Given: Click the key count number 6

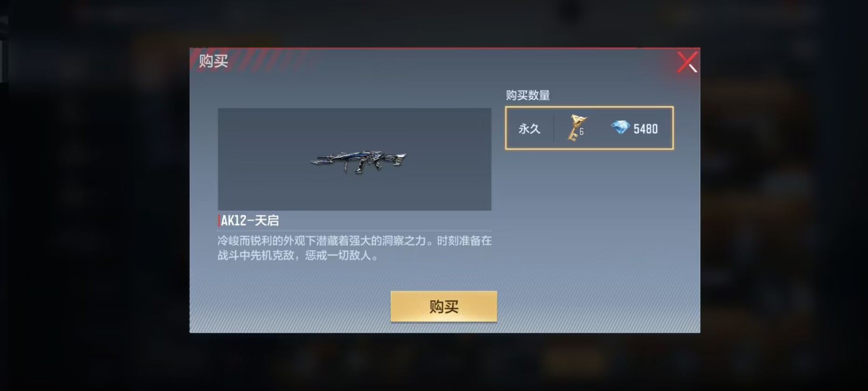Looking at the screenshot, I should [581, 132].
